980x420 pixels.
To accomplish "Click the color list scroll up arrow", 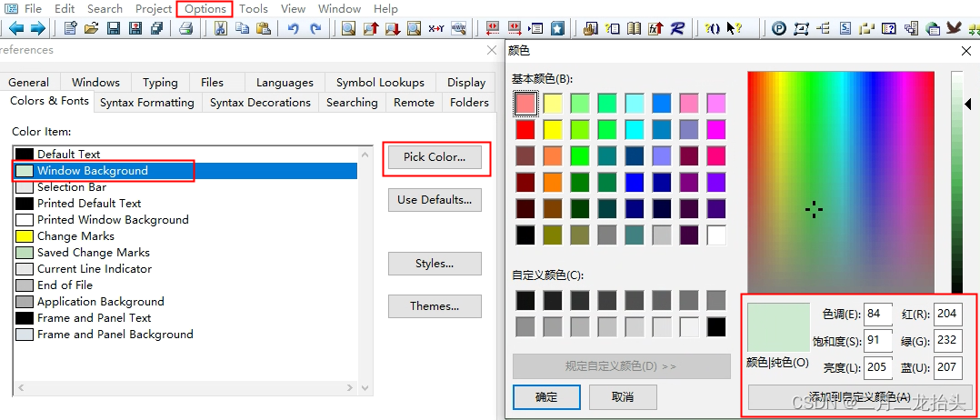I will [365, 154].
